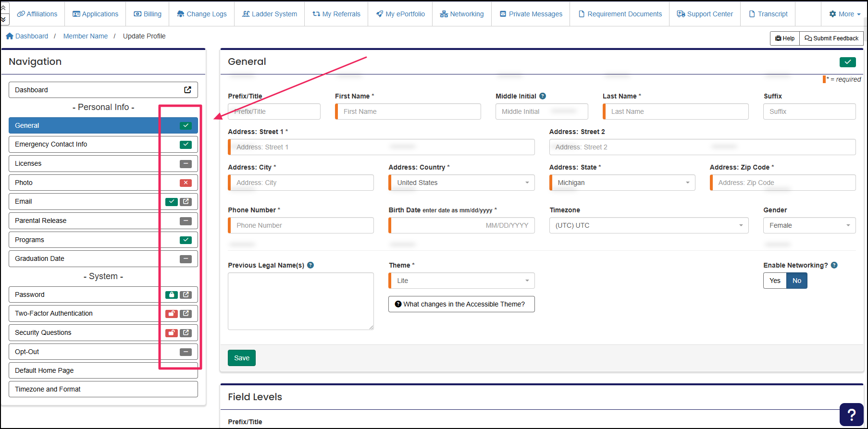Open Timezone and Format navigation item

pos(103,389)
